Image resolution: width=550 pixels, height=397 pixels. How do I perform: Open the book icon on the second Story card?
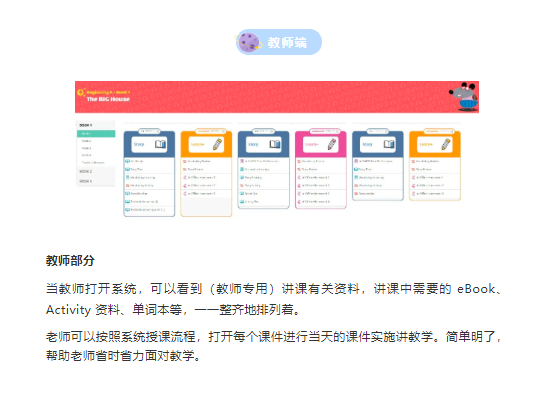click(x=275, y=144)
